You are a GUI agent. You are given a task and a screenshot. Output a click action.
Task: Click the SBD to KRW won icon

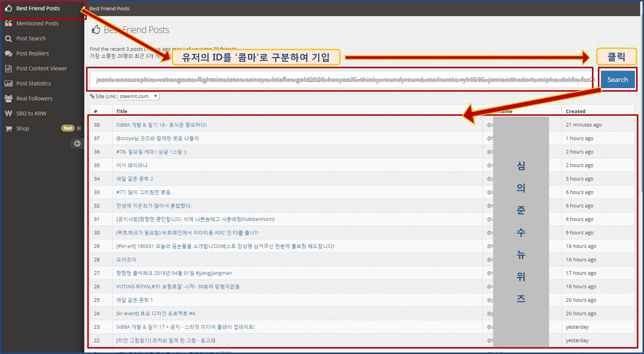coord(8,113)
